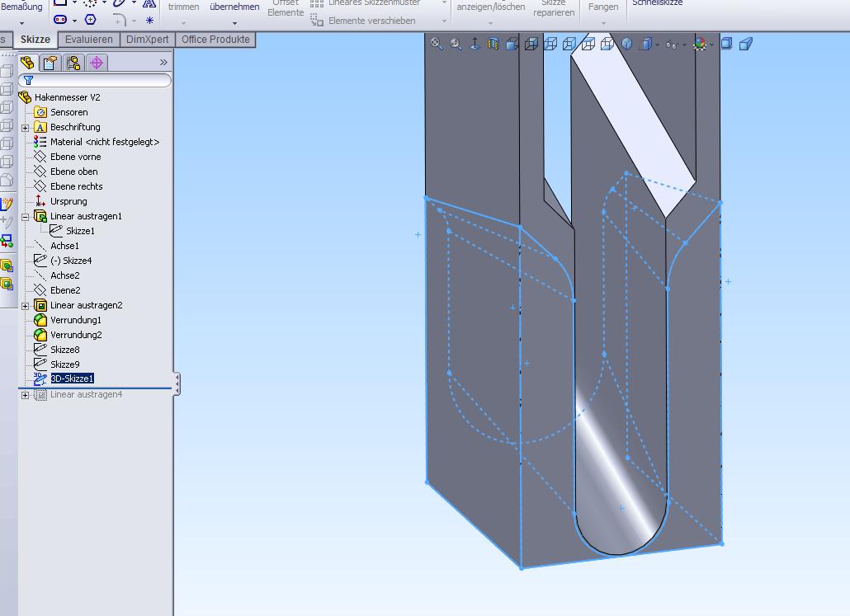850x616 pixels.
Task: Select Hakenmesser V2 root item
Action: (x=67, y=97)
